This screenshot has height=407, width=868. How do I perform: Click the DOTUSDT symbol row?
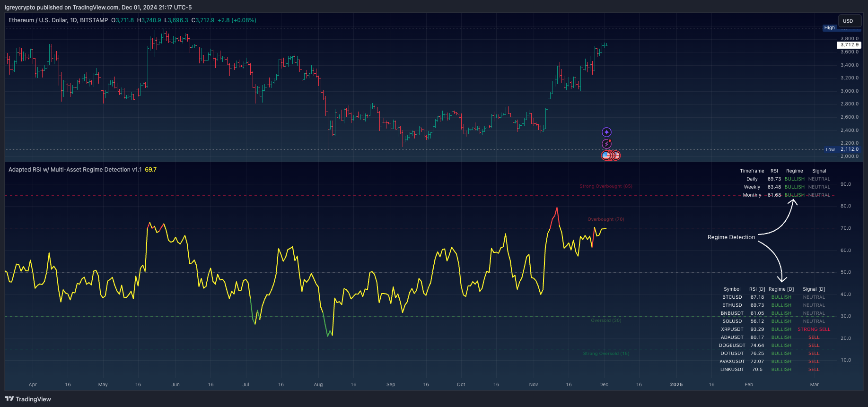732,354
